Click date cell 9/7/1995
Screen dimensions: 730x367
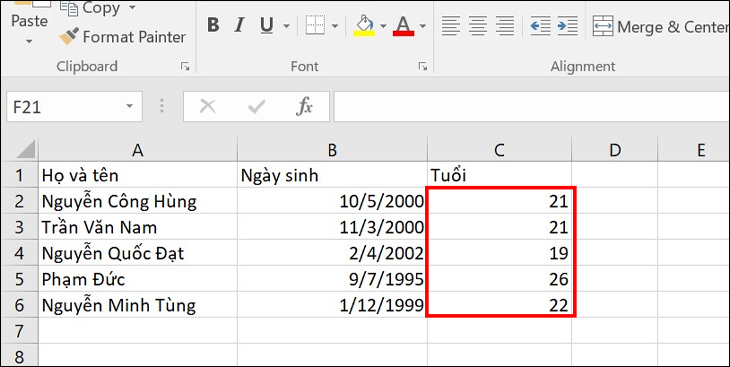point(332,279)
